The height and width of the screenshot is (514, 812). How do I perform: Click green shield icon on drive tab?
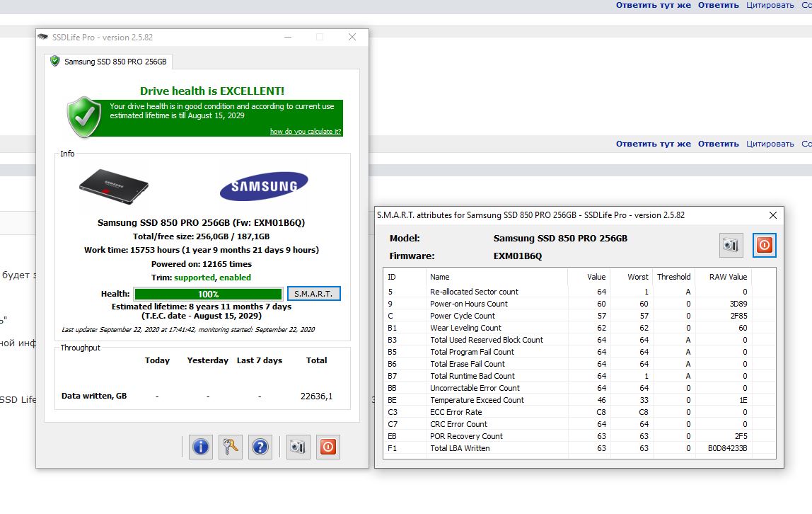55,61
